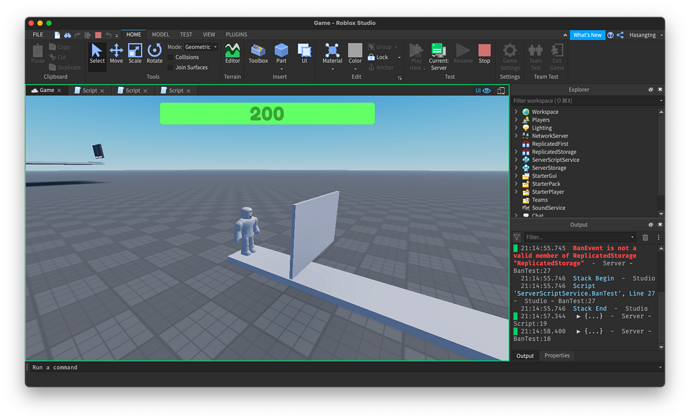This screenshot has width=690, height=420.
Task: Open the Material dropdown arrow
Action: [332, 69]
